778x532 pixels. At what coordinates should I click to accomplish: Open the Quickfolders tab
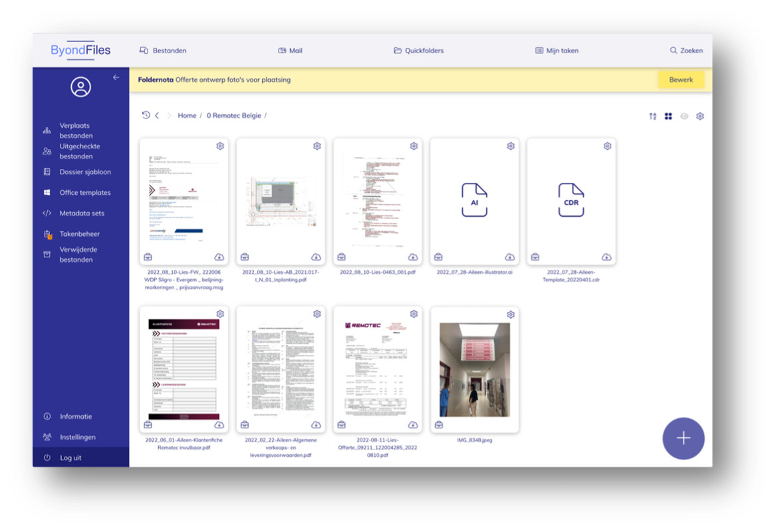[418, 51]
